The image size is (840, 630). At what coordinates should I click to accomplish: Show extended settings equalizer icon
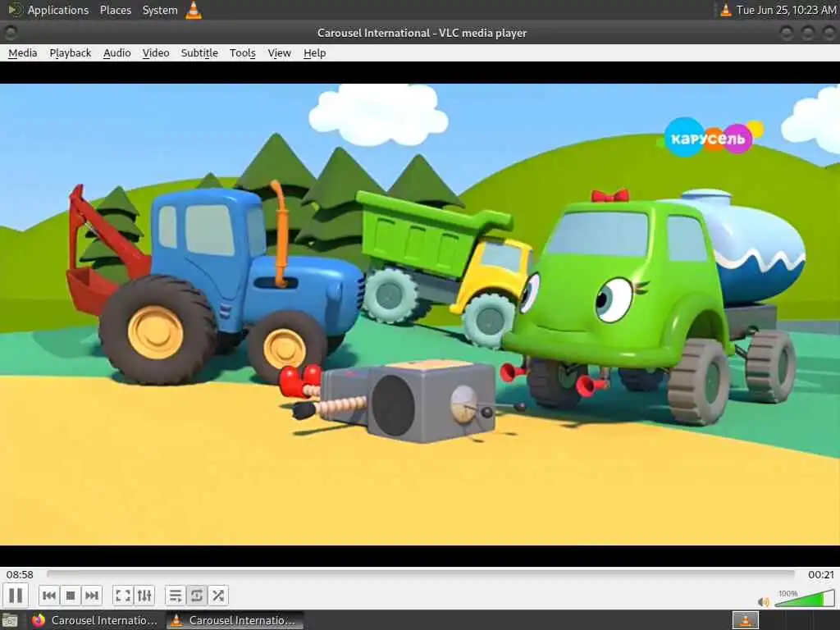pyautogui.click(x=144, y=596)
